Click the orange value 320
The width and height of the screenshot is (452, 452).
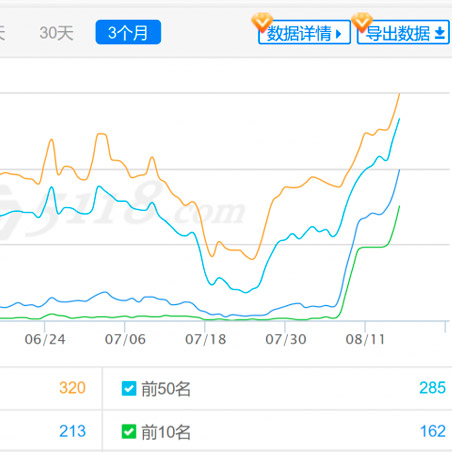tap(72, 388)
